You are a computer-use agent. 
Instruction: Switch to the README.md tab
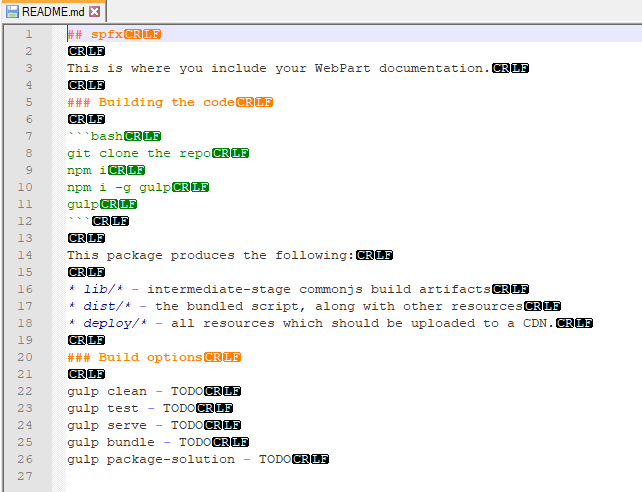coord(53,11)
